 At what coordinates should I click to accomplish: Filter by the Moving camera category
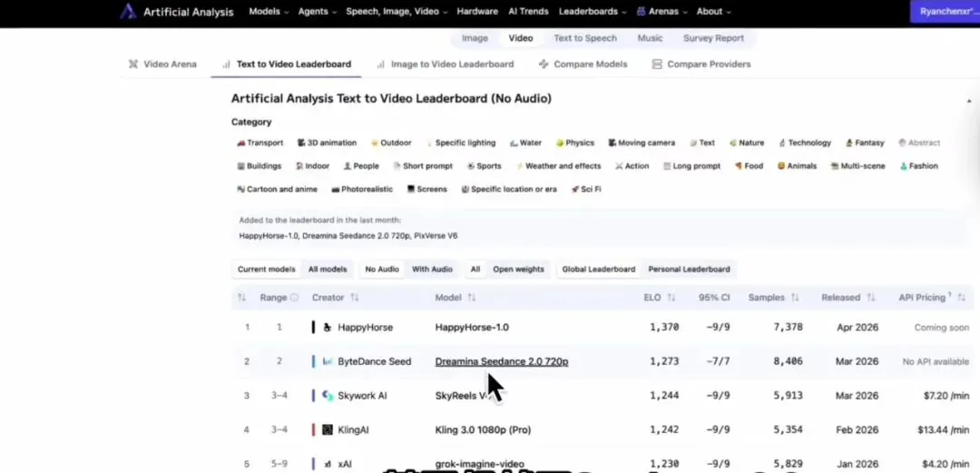(x=642, y=143)
